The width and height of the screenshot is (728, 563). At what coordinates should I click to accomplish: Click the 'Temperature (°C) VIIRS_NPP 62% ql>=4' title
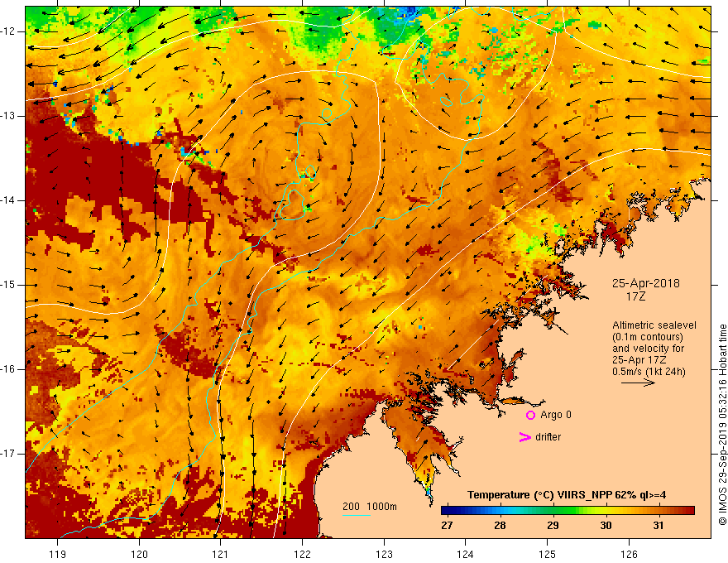pyautogui.click(x=567, y=495)
